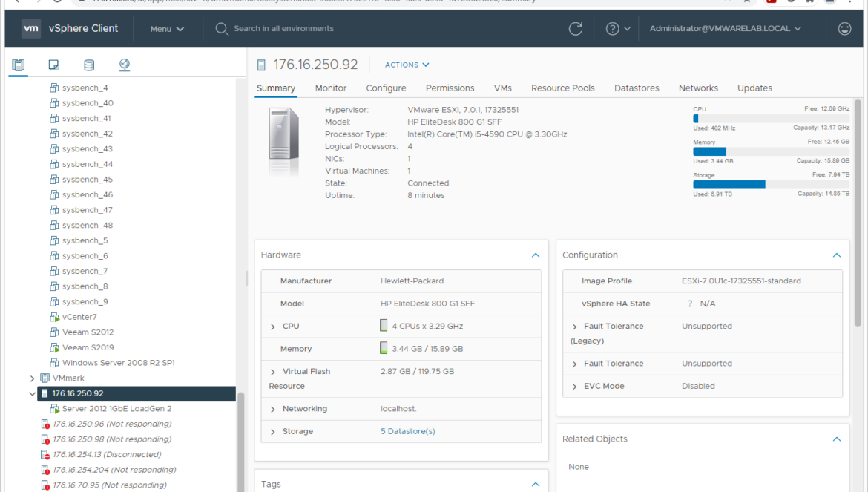Collapse the Configuration panel
The image size is (868, 492).
tap(836, 255)
